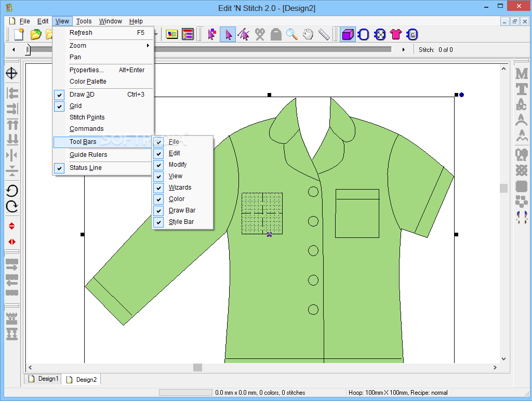Select the text T tool
Image resolution: width=532 pixels, height=401 pixels.
(x=522, y=89)
